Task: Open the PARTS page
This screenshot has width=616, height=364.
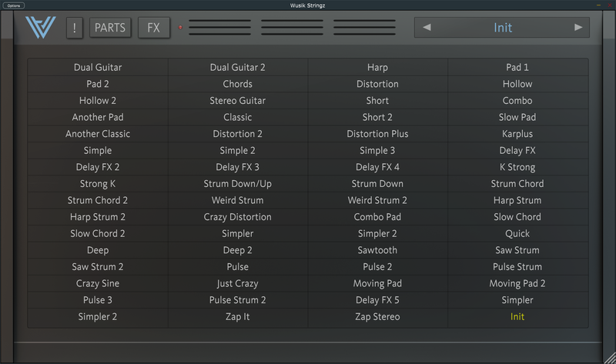Action: (x=110, y=28)
